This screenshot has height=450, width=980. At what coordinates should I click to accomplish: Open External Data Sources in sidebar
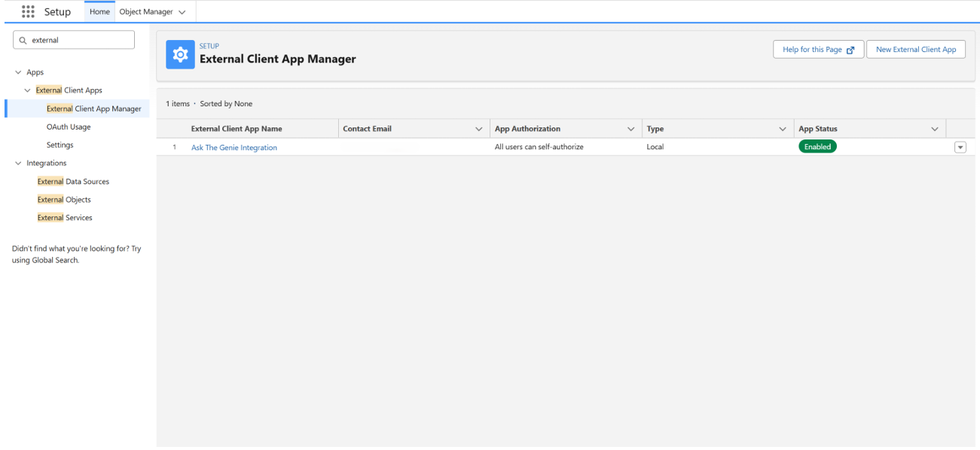click(73, 182)
